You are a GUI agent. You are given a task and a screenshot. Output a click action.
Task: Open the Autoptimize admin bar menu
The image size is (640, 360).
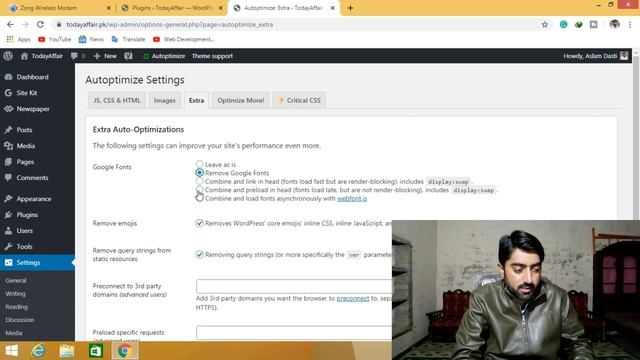164,56
